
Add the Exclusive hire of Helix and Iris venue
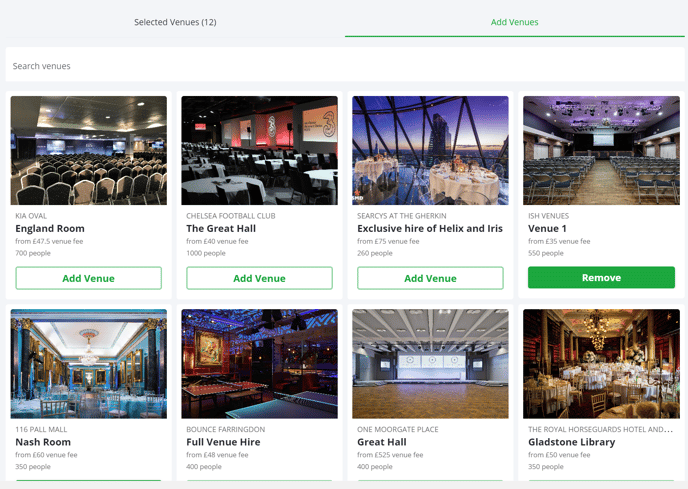click(x=430, y=278)
